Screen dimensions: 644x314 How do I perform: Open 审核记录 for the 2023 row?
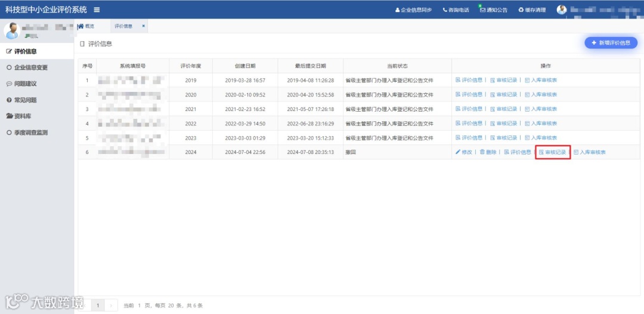pyautogui.click(x=503, y=138)
